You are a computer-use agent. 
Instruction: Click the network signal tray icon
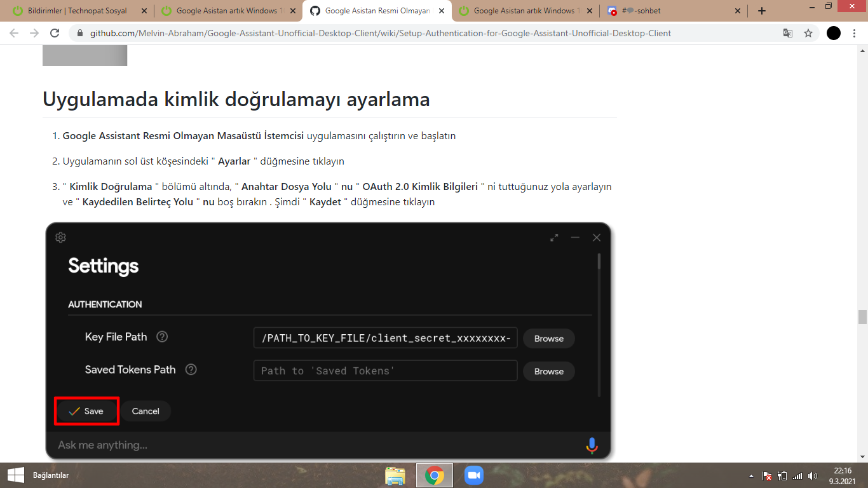point(797,476)
